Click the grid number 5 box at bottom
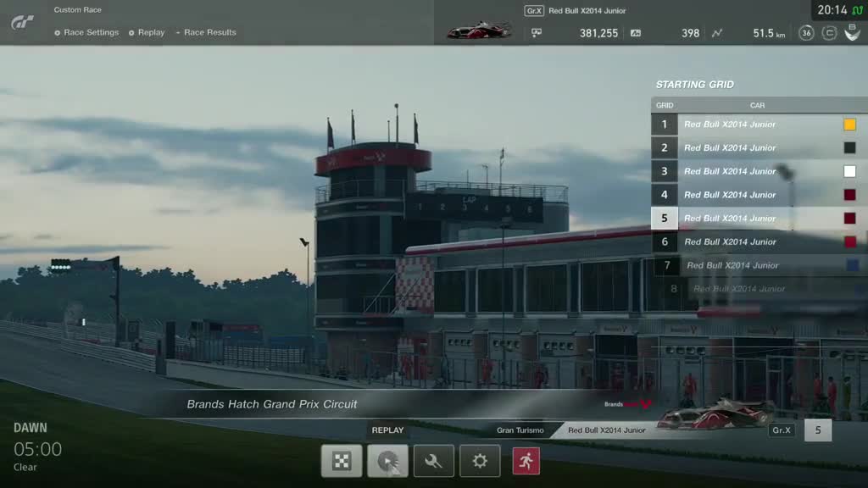This screenshot has width=868, height=488. (818, 430)
